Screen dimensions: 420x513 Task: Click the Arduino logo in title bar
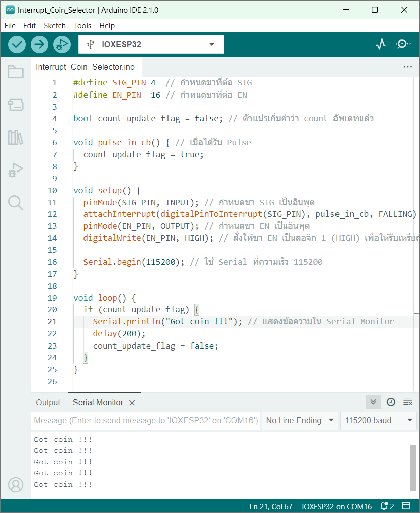[x=10, y=10]
